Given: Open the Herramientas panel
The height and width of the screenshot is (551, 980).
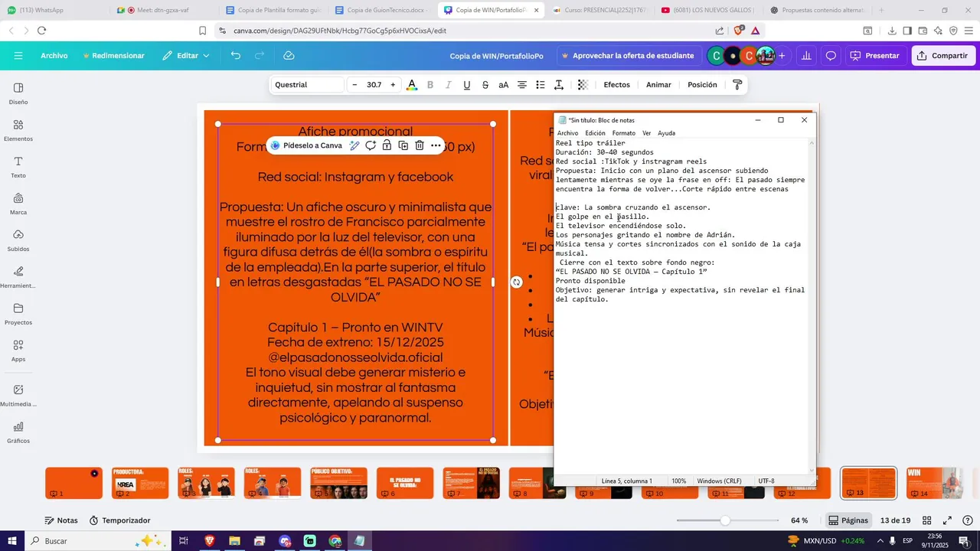Looking at the screenshot, I should pos(18,277).
